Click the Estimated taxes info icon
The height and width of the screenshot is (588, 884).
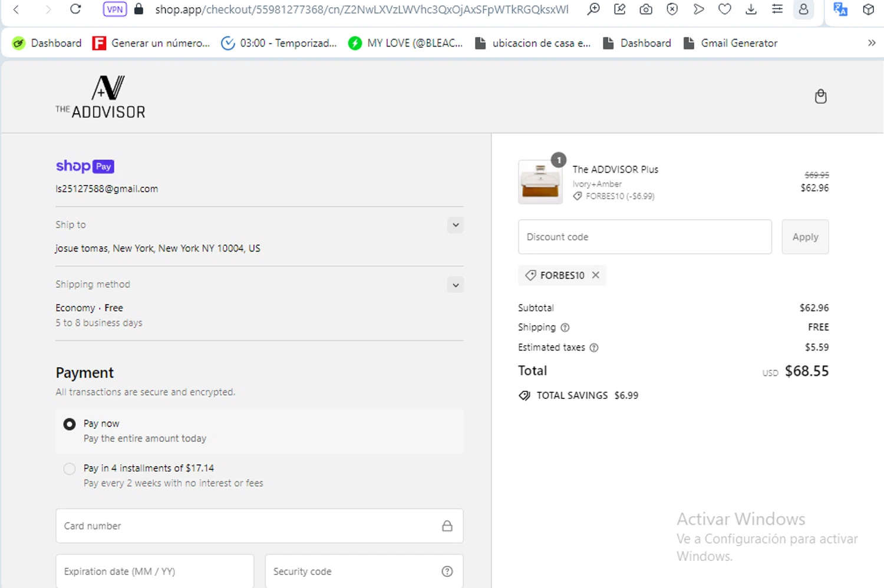tap(594, 348)
